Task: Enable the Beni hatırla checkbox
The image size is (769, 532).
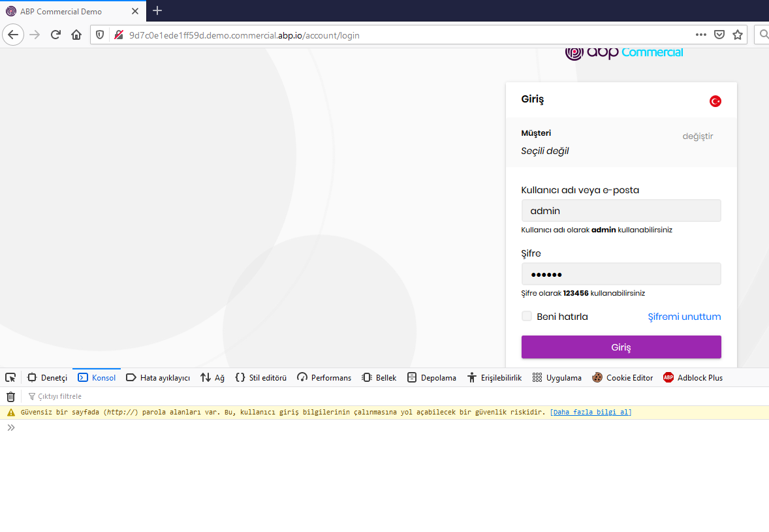Action: click(x=527, y=317)
